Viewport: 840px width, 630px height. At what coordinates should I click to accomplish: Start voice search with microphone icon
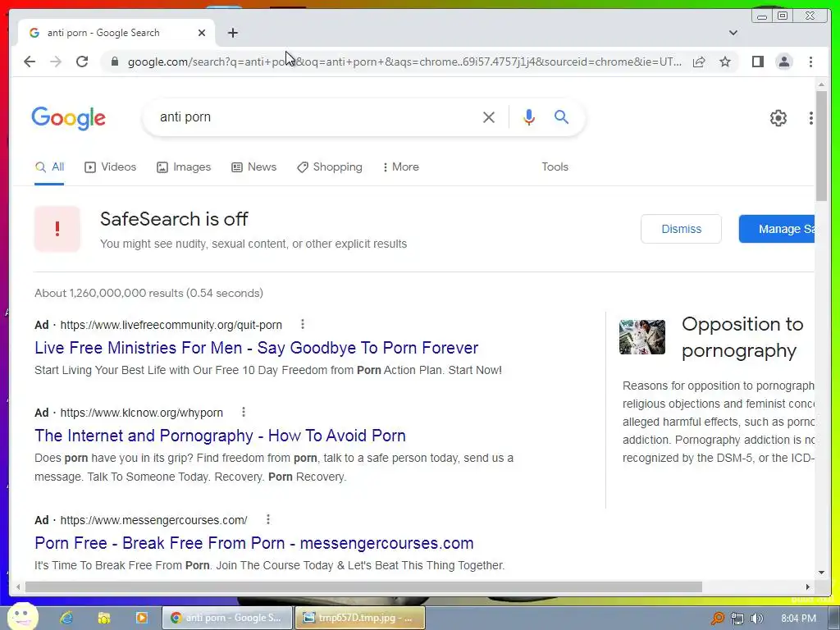click(529, 117)
